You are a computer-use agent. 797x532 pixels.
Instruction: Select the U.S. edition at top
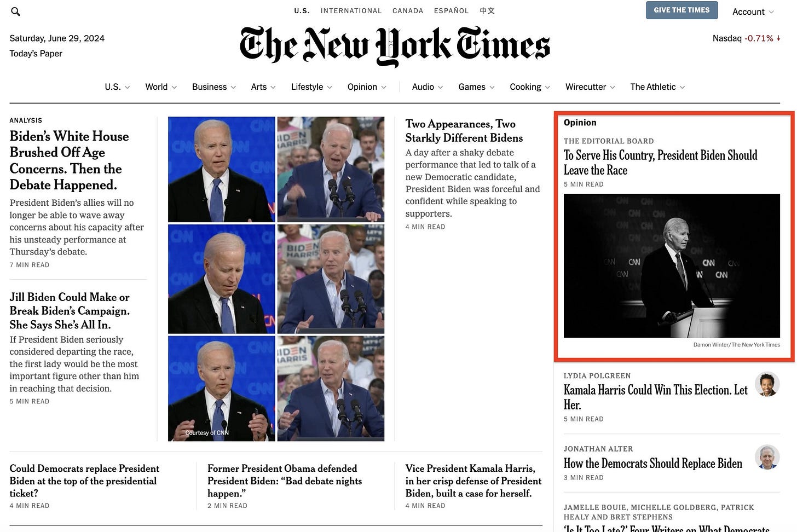pyautogui.click(x=302, y=11)
